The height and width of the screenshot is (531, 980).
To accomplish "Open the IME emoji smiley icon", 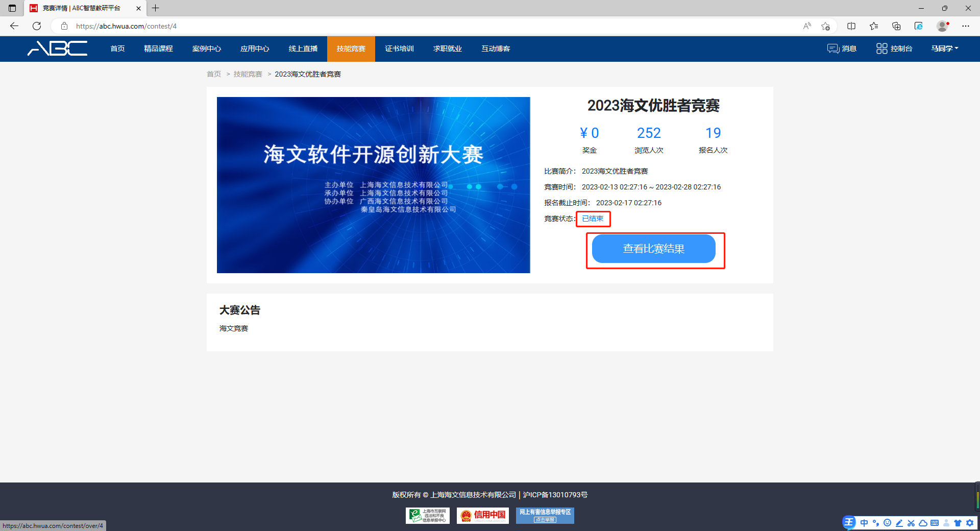I will click(888, 523).
